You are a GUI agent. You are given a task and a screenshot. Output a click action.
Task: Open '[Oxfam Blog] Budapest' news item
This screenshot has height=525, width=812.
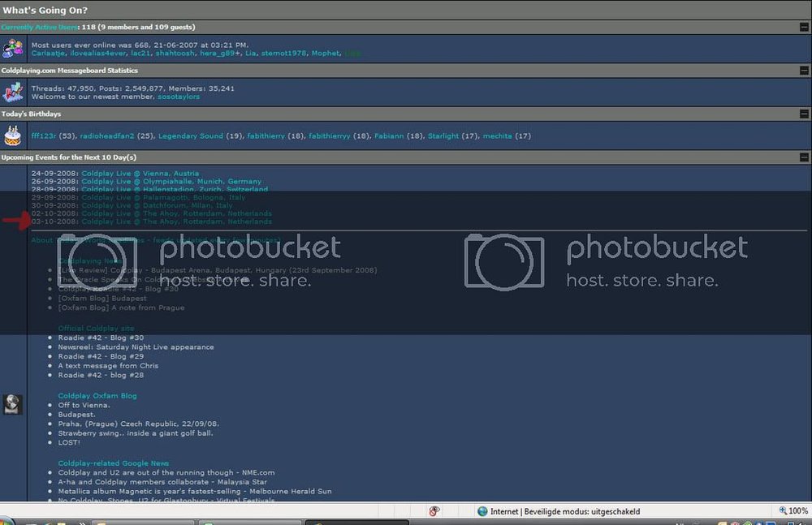[x=102, y=299]
